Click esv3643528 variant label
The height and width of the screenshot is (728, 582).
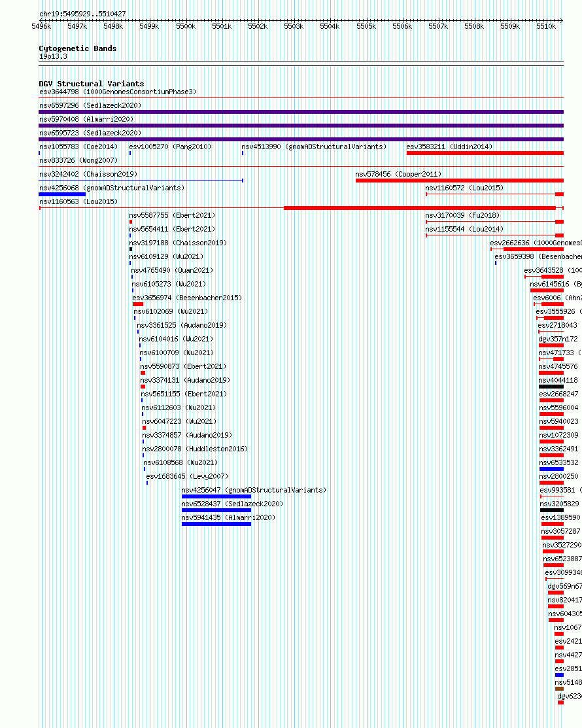(553, 270)
